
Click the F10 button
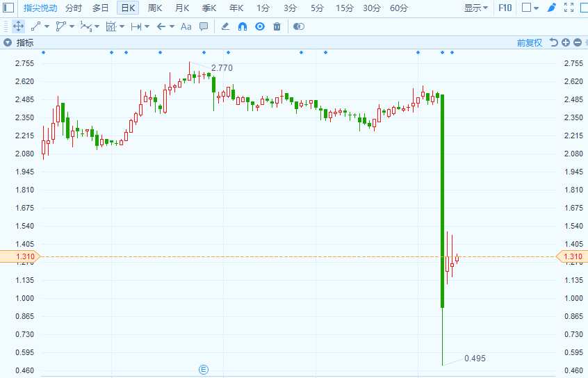coord(505,8)
